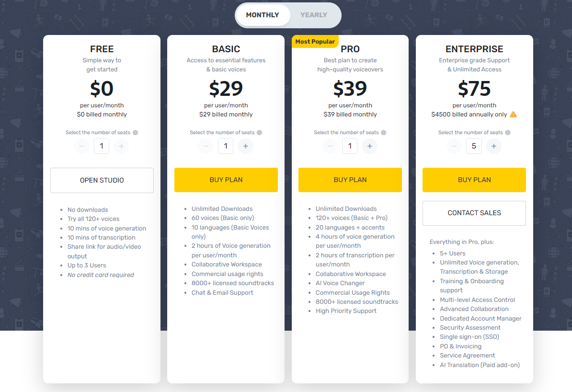Open Studio on the Free plan

click(x=102, y=180)
